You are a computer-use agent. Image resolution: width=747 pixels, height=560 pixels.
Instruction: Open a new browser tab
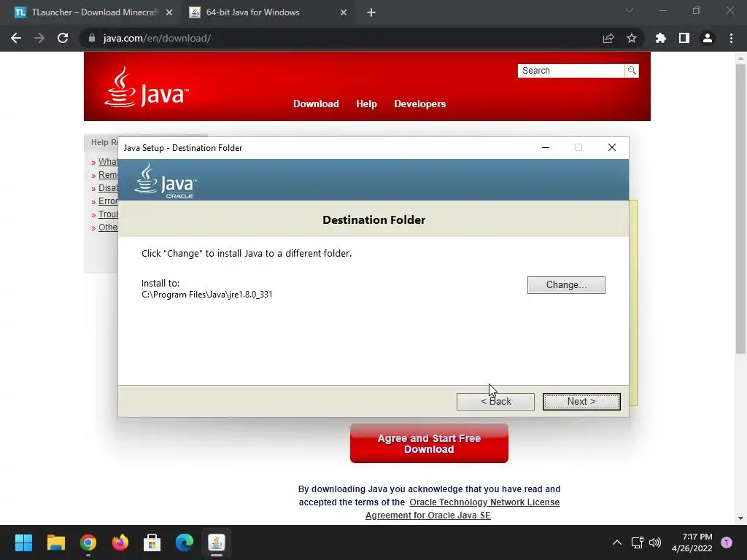pos(371,12)
